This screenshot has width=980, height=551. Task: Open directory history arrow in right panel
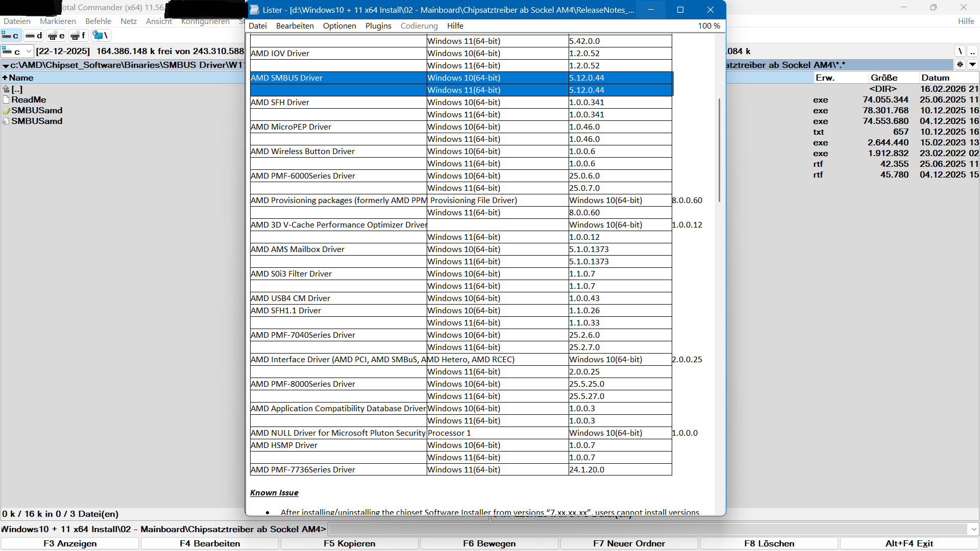pyautogui.click(x=973, y=64)
